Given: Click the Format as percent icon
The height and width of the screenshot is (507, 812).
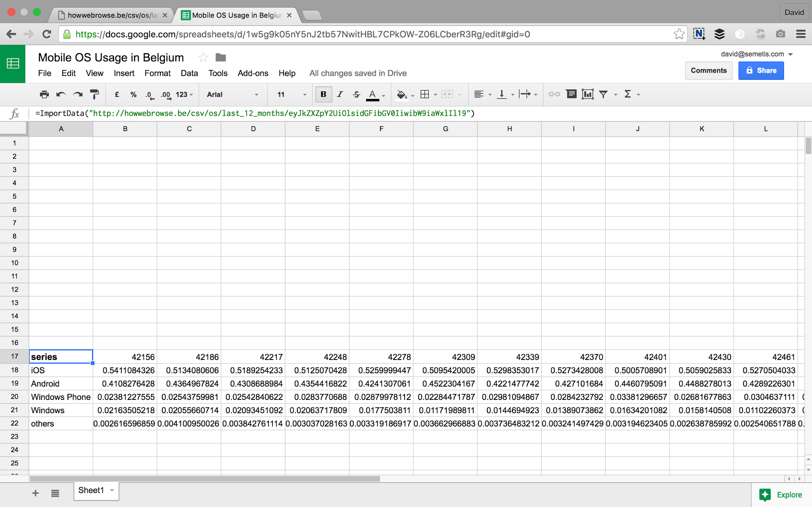Looking at the screenshot, I should [133, 94].
